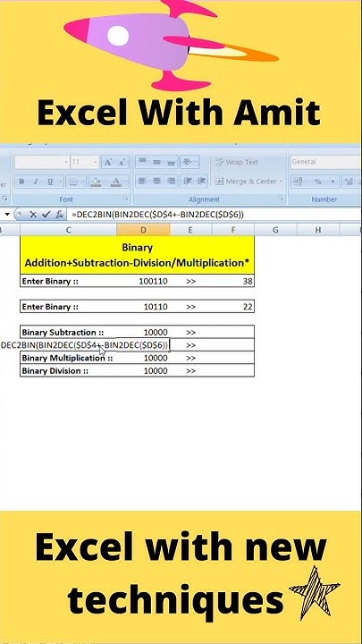Screen dimensions: 362x644
Task: Open the Underline style dropdown arrow
Action: pos(60,182)
